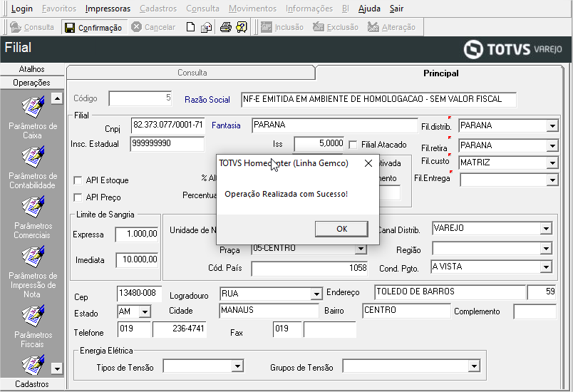
Task: Click the Código input field
Action: pos(140,98)
